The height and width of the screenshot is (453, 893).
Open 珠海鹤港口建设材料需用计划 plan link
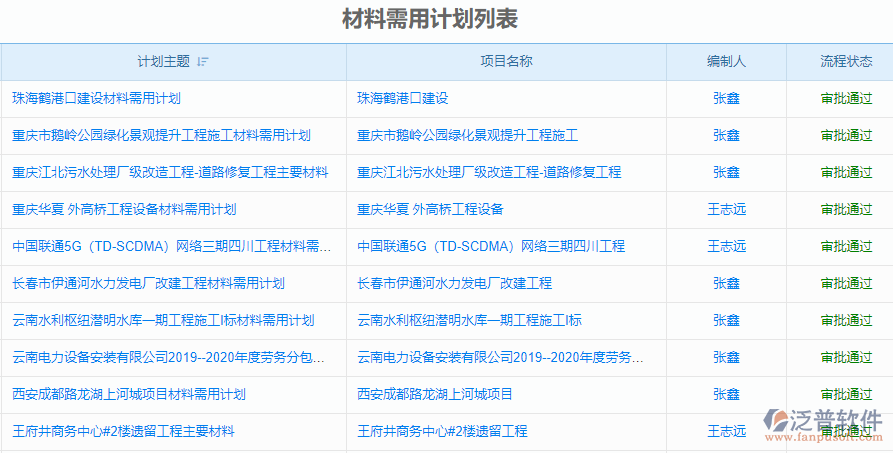96,98
